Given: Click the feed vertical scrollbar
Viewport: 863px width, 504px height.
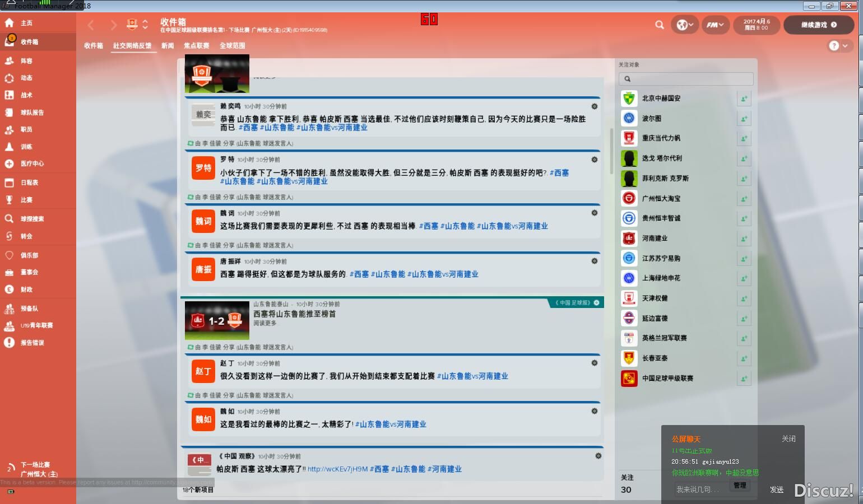Looking at the screenshot, I should point(611,151).
